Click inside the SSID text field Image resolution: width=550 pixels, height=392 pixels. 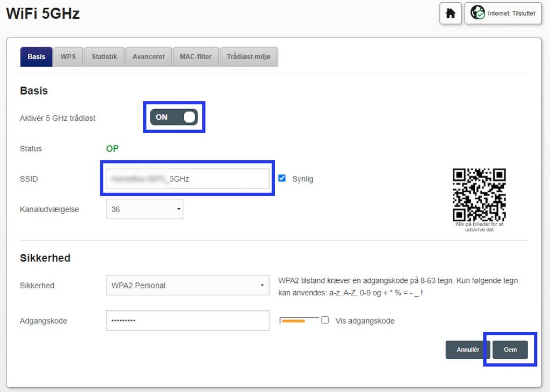tap(187, 178)
